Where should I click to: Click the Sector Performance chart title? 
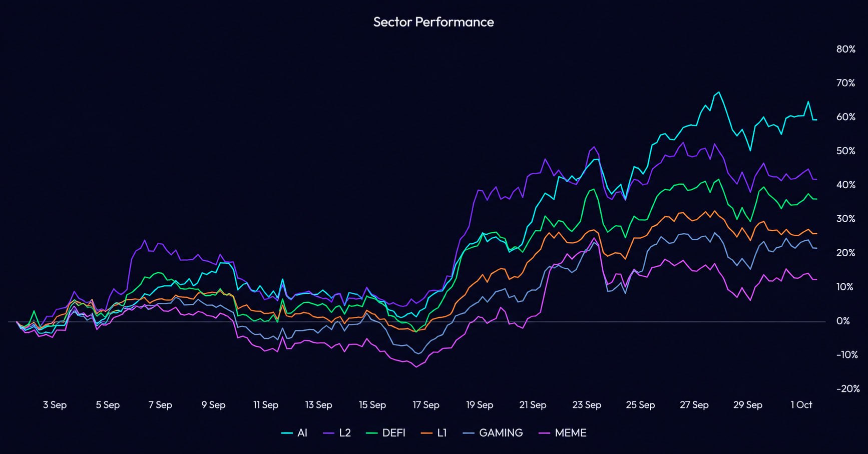(433, 22)
